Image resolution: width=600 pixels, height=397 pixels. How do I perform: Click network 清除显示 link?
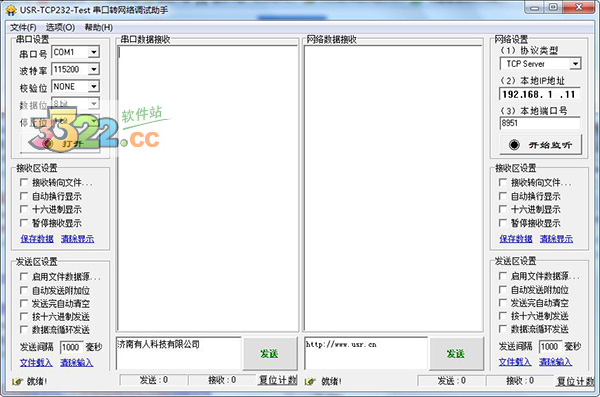point(556,239)
